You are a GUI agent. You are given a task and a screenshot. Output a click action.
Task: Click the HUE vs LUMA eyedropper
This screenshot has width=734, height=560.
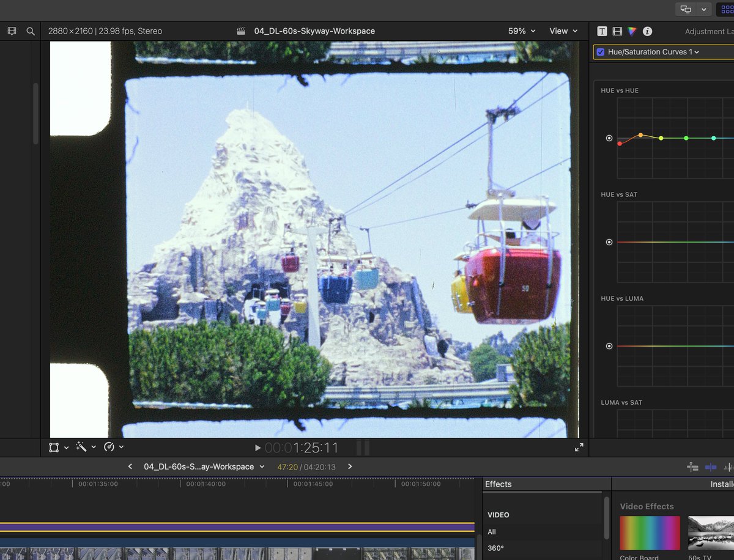click(609, 346)
